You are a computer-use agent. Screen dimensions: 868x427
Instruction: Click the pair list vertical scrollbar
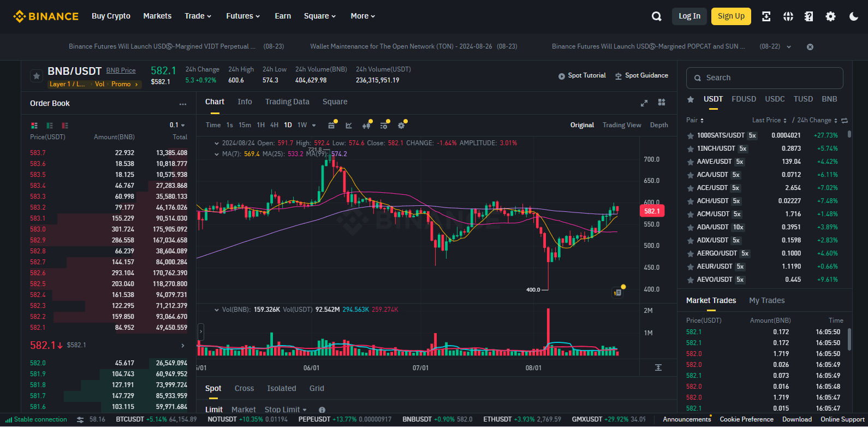point(849,134)
